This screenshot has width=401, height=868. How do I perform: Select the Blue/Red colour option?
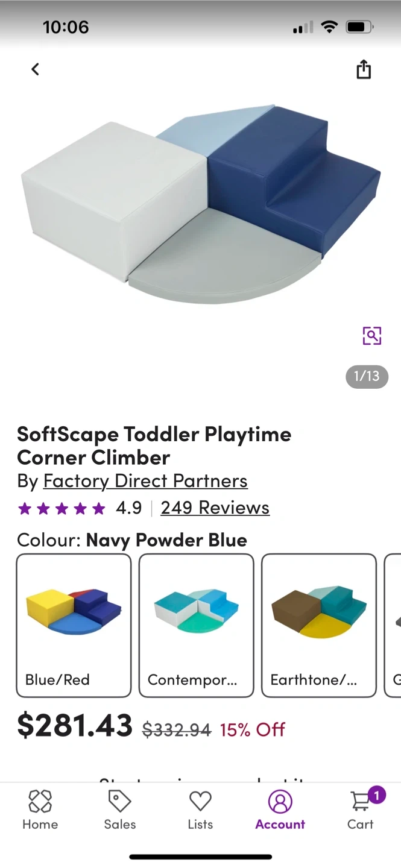[74, 625]
